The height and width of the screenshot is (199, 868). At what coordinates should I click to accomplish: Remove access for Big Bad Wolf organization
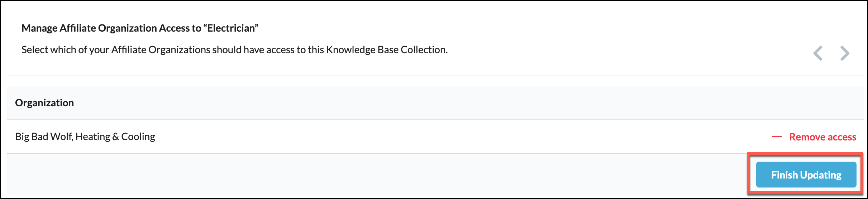[x=814, y=137]
